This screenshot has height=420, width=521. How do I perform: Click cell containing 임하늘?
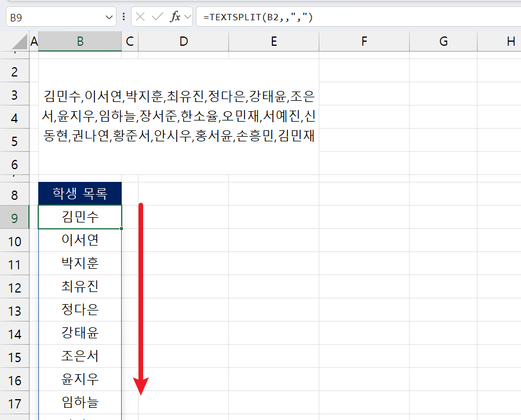(x=80, y=403)
